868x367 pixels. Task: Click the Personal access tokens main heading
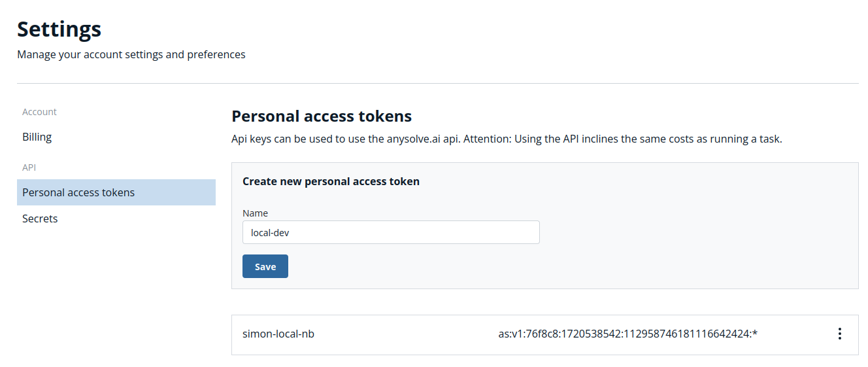[x=322, y=116]
